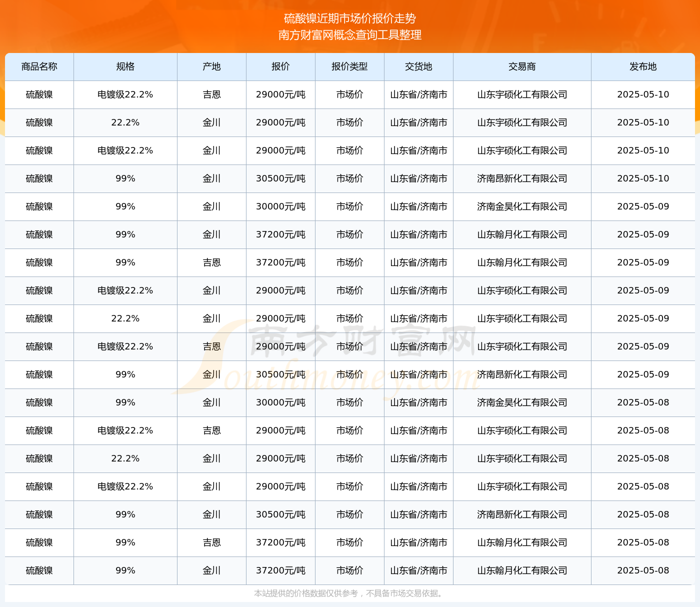Click date 2025-05-08 in the 济南金昊化工有限公司 row
This screenshot has height=607, width=700.
point(643,402)
